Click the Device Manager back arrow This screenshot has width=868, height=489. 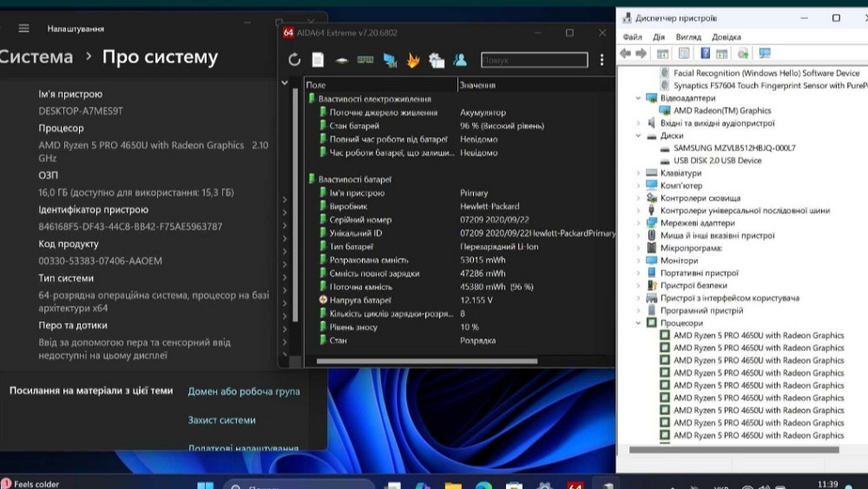(x=625, y=54)
